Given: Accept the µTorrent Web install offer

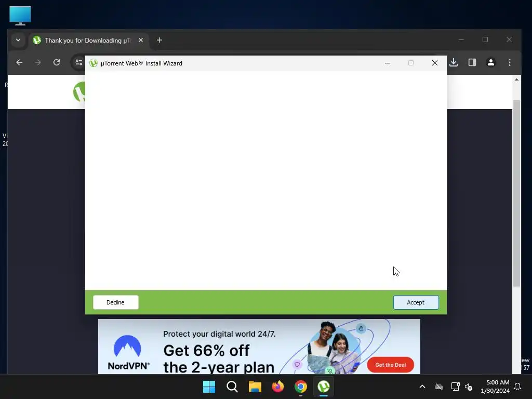Looking at the screenshot, I should click(x=416, y=302).
